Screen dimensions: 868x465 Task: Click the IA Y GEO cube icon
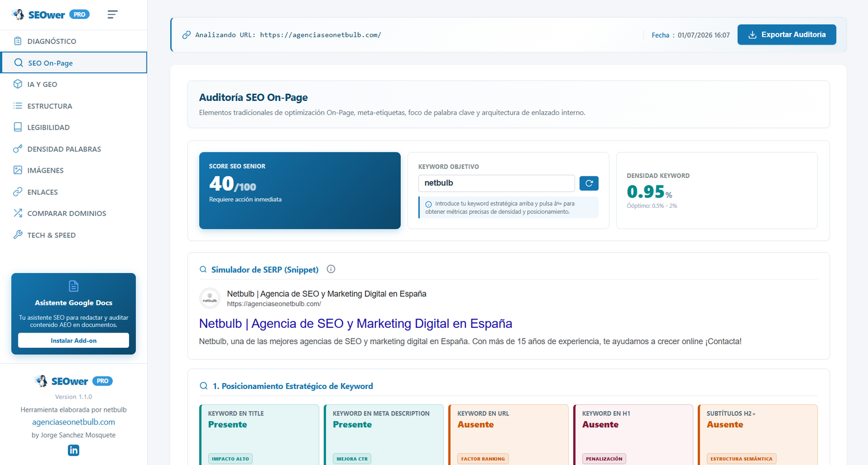point(18,84)
